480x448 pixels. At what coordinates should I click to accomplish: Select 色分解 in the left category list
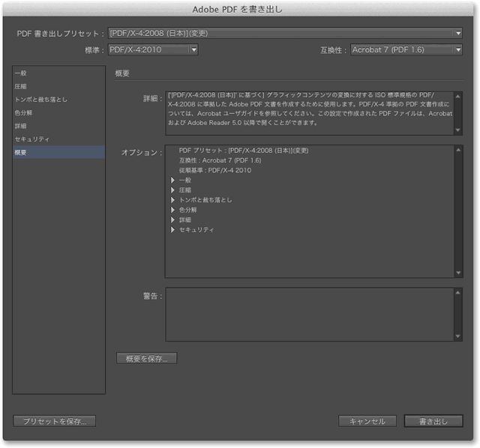click(23, 113)
